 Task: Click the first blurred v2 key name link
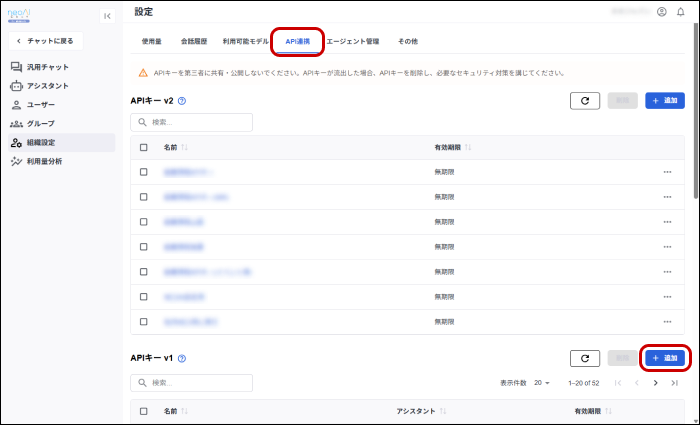[188, 172]
